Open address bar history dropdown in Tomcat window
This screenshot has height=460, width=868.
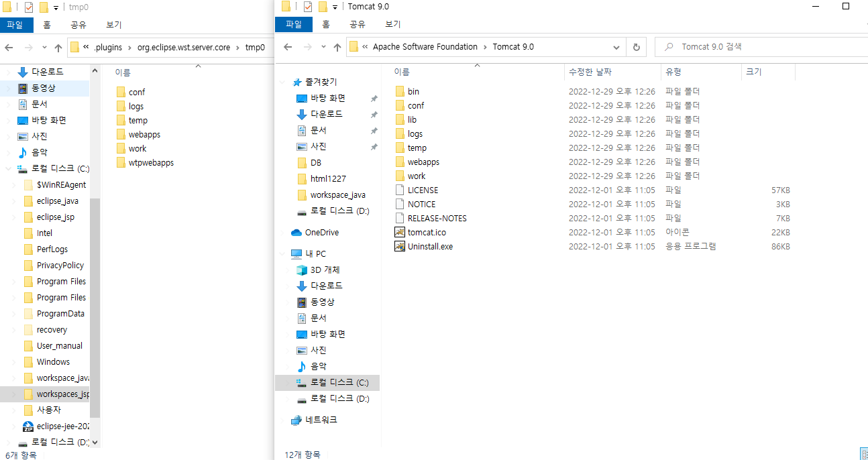pos(616,47)
